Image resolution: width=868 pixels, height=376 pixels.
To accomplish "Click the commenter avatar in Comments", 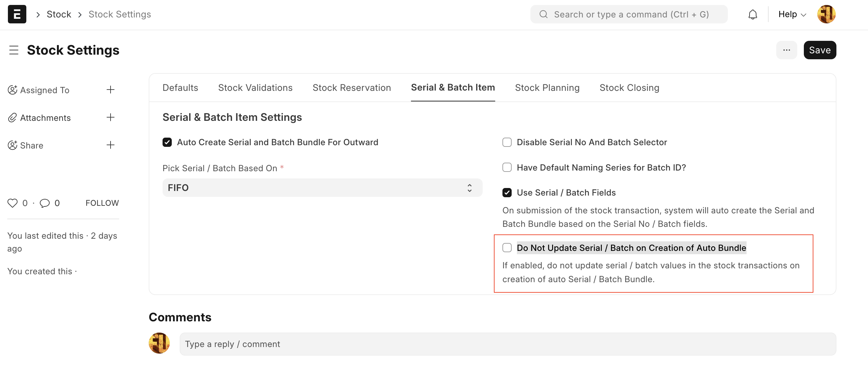I will 159,343.
